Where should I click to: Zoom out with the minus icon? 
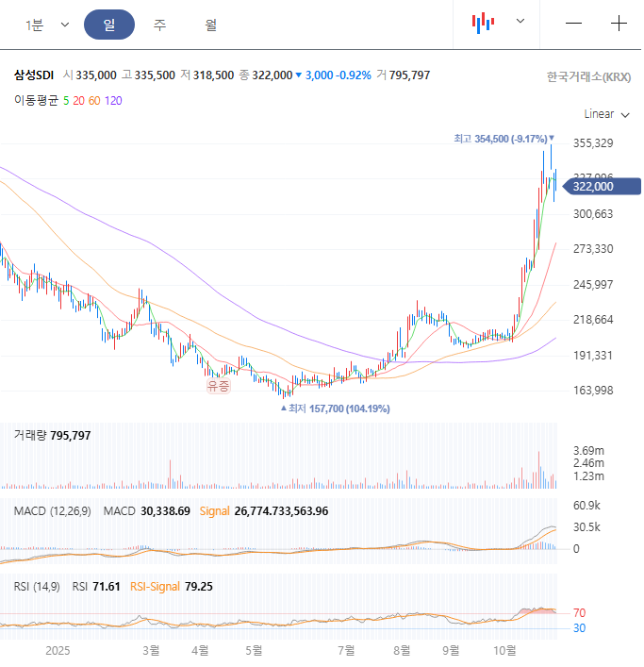click(573, 23)
